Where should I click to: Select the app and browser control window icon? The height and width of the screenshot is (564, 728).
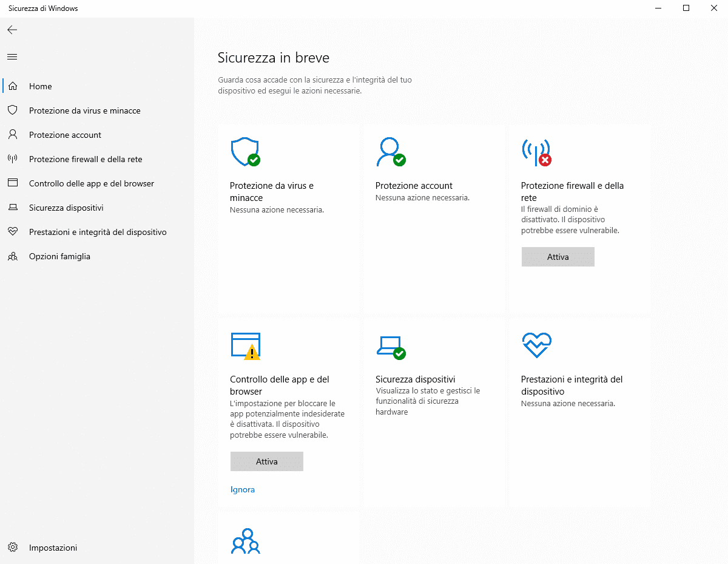(245, 345)
